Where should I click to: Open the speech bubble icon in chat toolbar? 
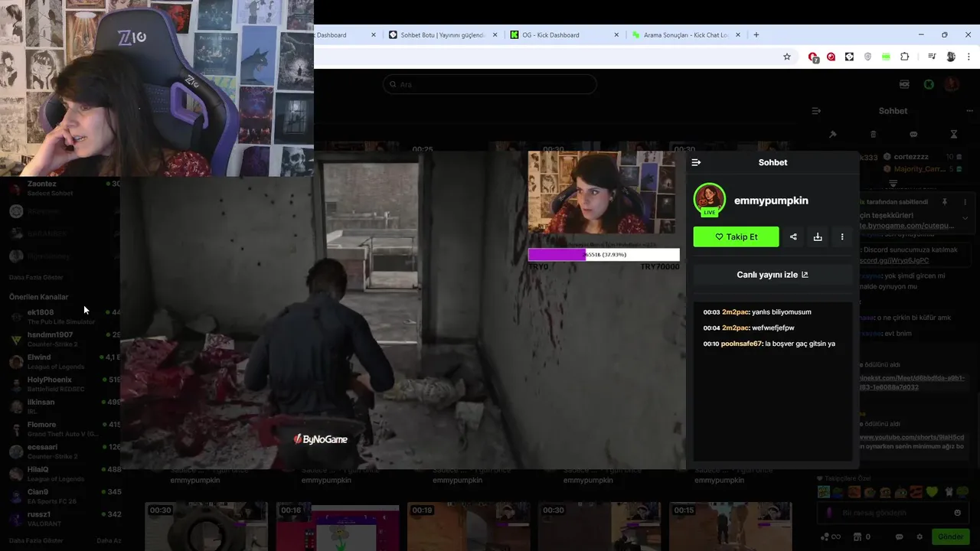click(x=913, y=134)
